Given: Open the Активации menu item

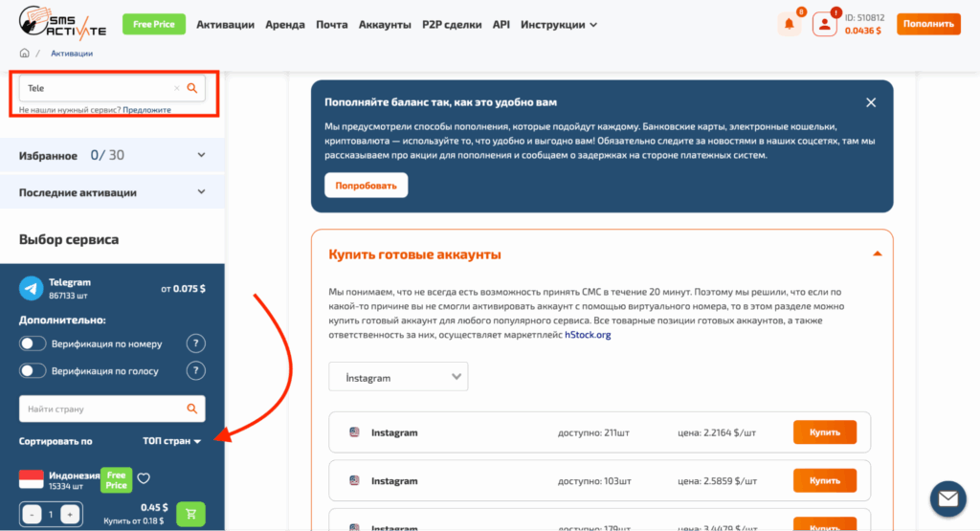Looking at the screenshot, I should pos(225,24).
